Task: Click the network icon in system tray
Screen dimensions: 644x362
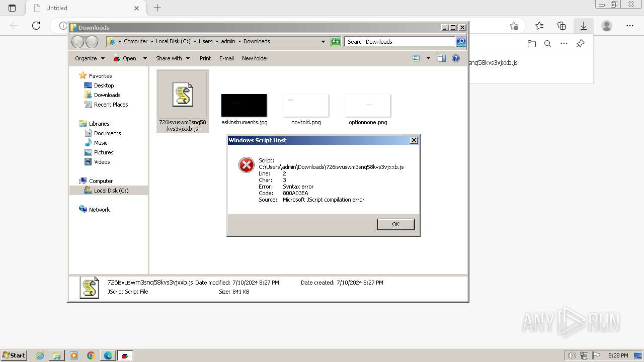Action: coord(584,355)
